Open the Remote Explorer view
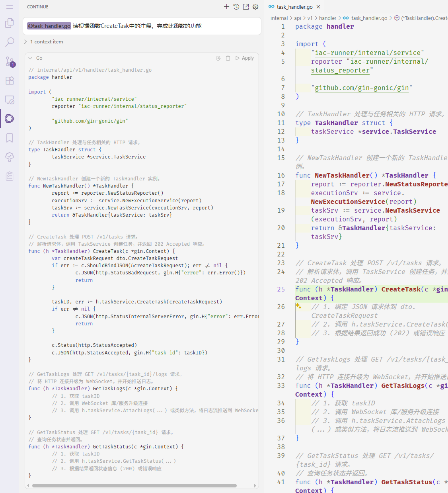Viewport: 448px width, 493px height. point(10,100)
